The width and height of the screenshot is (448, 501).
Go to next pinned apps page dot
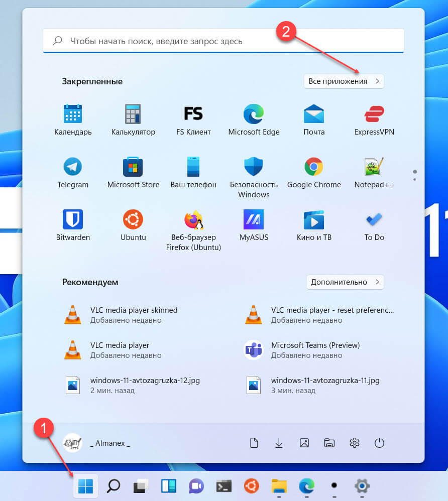pyautogui.click(x=415, y=179)
